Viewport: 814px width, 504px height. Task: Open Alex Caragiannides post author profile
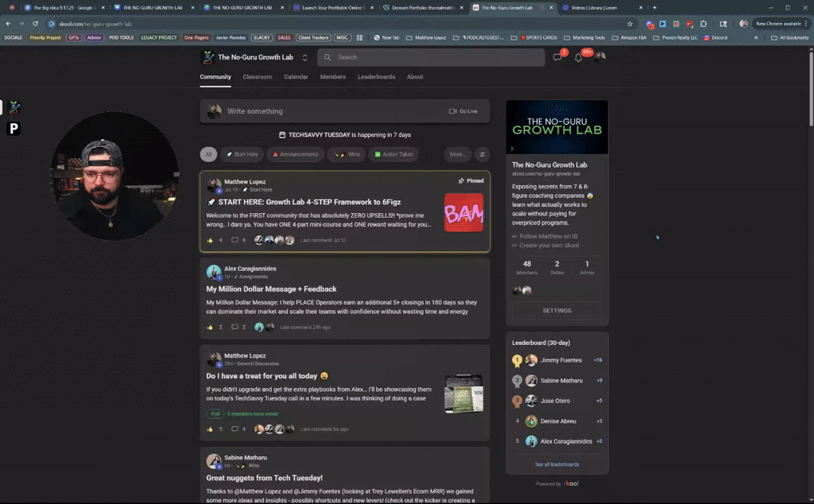click(x=250, y=269)
